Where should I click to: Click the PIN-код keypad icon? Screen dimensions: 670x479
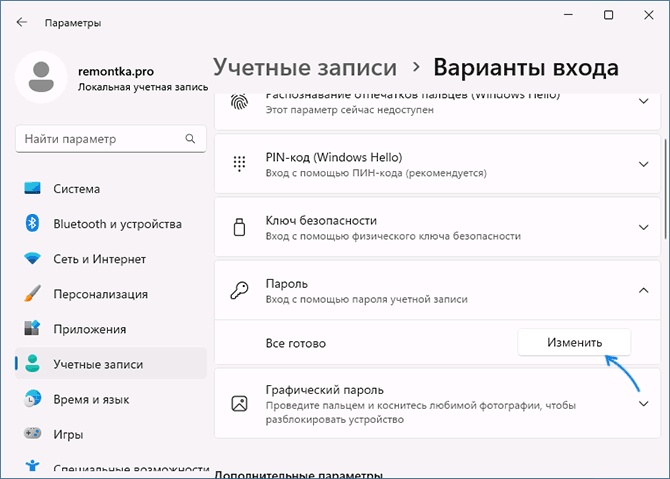[x=239, y=164]
